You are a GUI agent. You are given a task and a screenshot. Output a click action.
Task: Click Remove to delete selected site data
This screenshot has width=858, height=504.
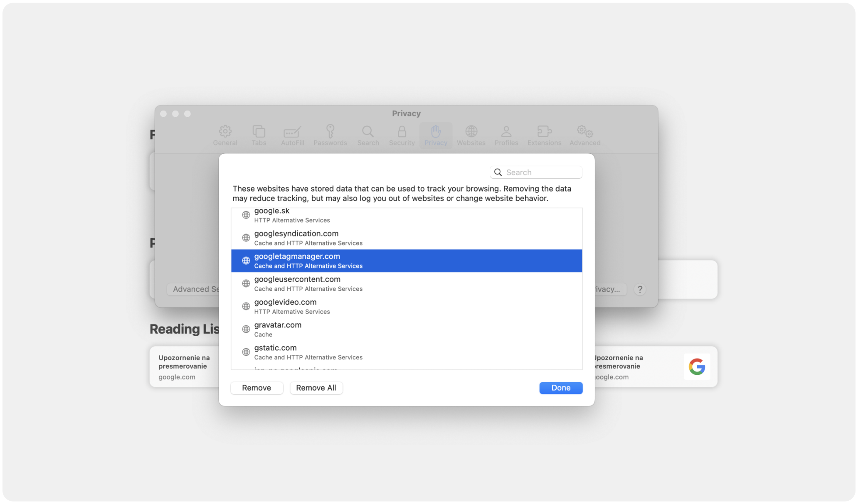(x=257, y=388)
